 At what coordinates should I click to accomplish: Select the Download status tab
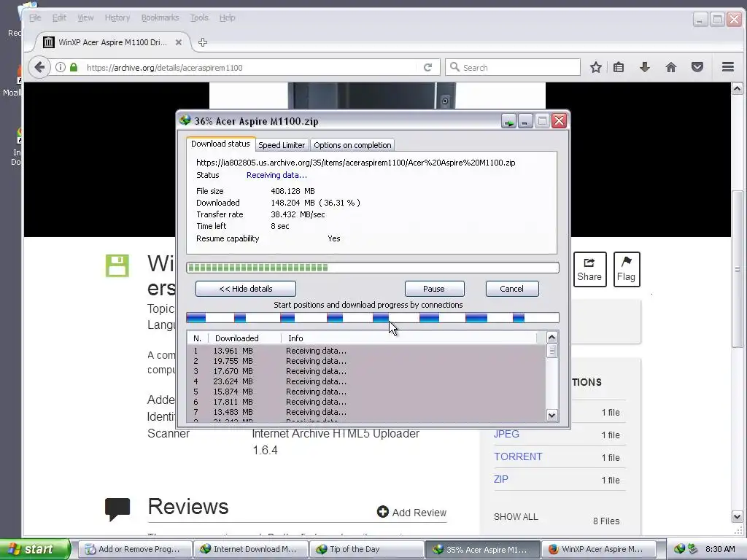pyautogui.click(x=220, y=144)
